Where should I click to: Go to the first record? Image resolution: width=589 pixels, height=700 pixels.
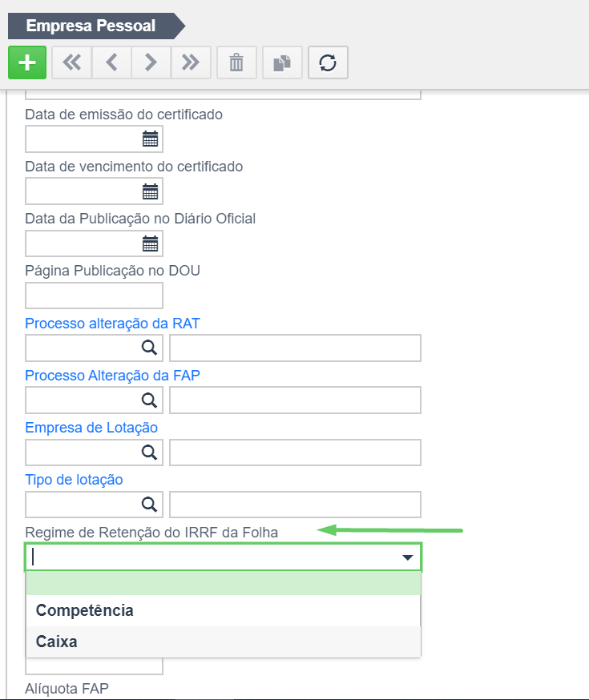click(72, 62)
